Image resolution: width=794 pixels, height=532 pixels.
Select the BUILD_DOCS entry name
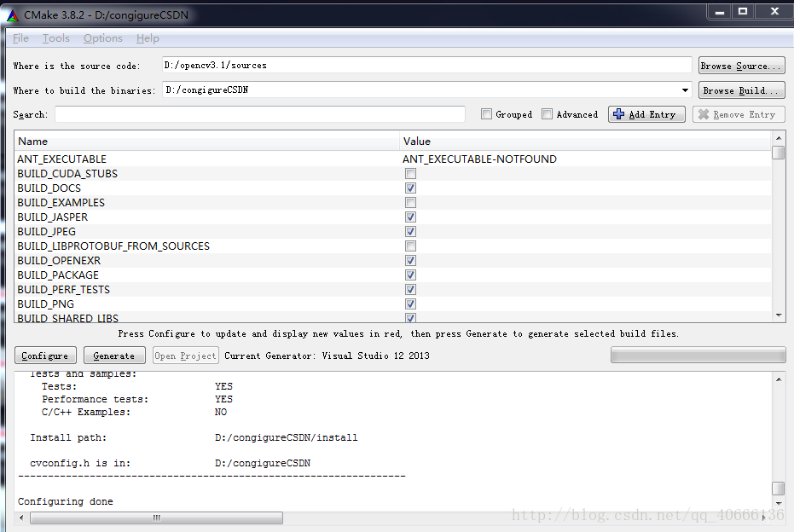49,188
